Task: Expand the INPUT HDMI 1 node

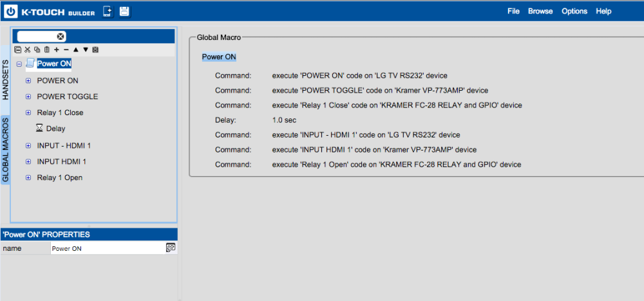Action: (28, 161)
